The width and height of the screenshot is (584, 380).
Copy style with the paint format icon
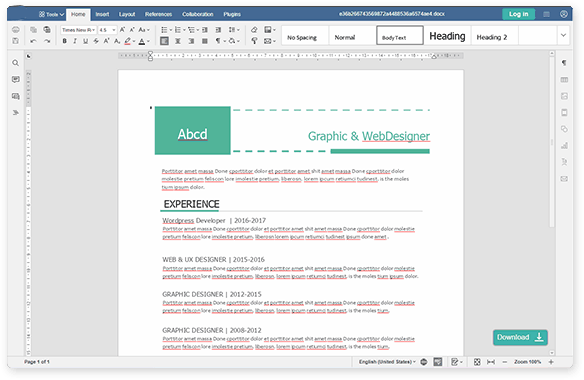[254, 41]
